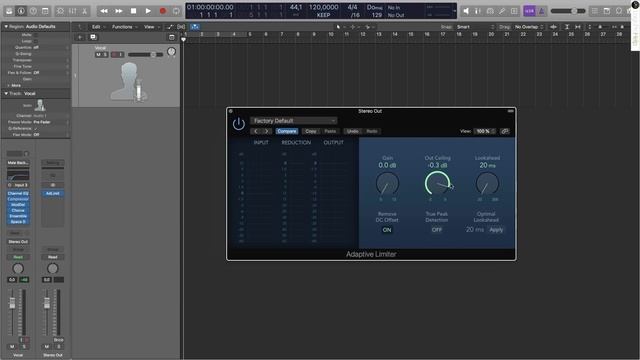Select the pointer tool menu
640x360 pixels.
(340, 27)
